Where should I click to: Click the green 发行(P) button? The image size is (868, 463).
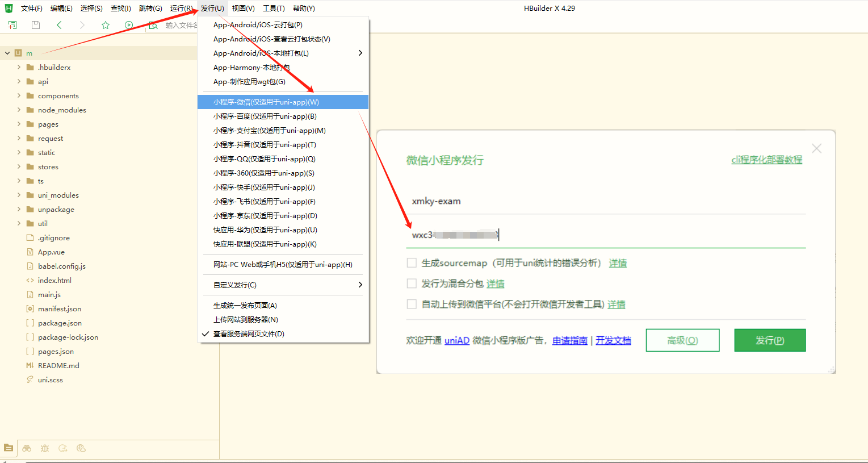coord(769,340)
